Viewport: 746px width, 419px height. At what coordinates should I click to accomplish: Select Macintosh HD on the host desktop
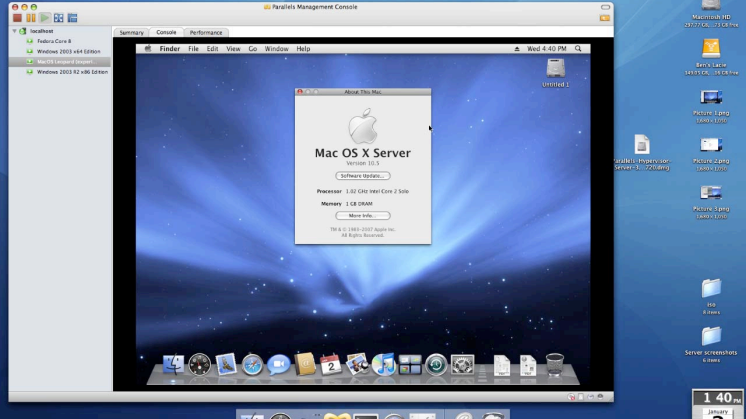[711, 13]
